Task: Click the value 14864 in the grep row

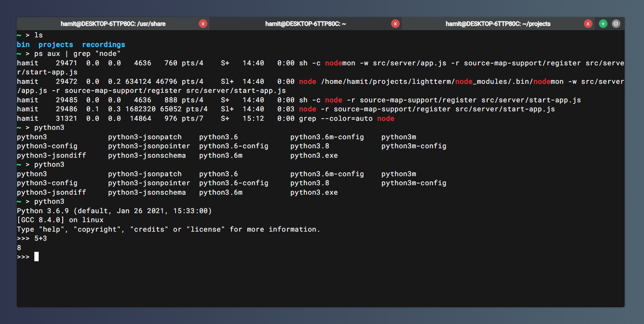Action: 140,119
